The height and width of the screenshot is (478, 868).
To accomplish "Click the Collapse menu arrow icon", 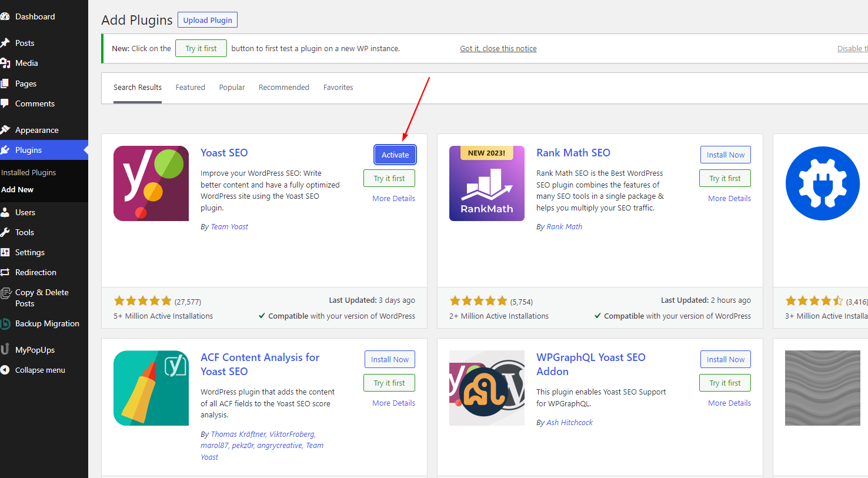I will click(5, 370).
